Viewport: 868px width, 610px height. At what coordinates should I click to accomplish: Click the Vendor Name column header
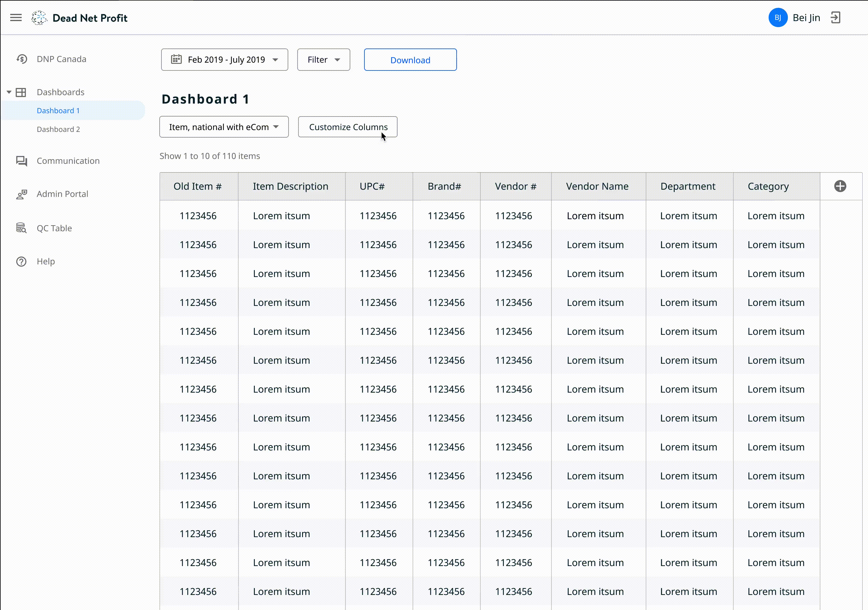(597, 186)
